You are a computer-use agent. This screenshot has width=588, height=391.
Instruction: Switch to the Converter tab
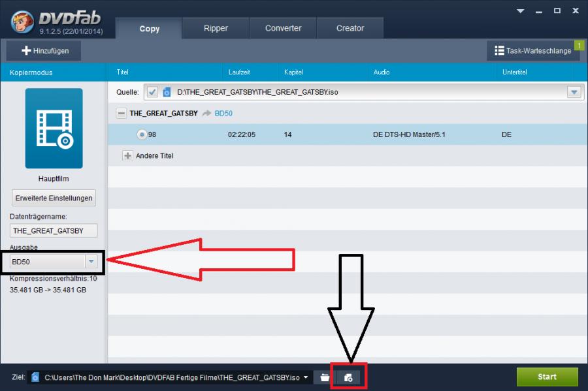[283, 28]
